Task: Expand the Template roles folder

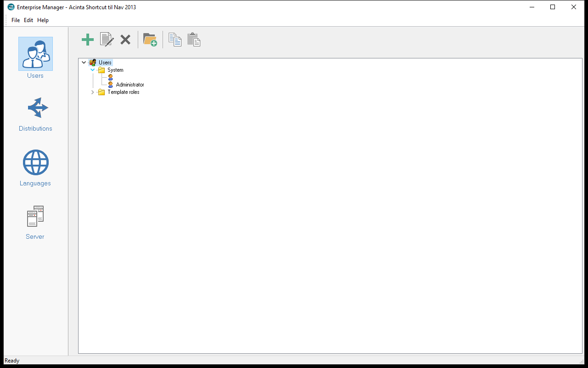Action: [x=92, y=92]
